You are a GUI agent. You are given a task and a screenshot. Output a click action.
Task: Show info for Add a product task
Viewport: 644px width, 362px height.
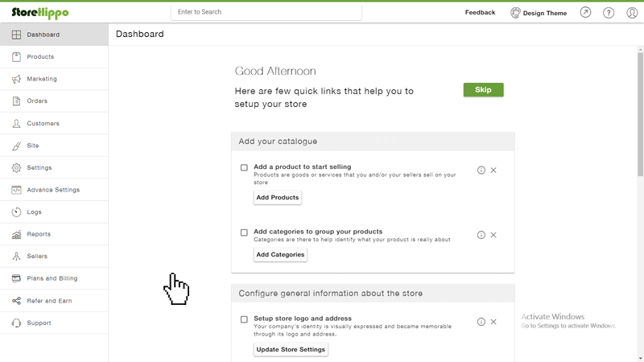point(481,170)
